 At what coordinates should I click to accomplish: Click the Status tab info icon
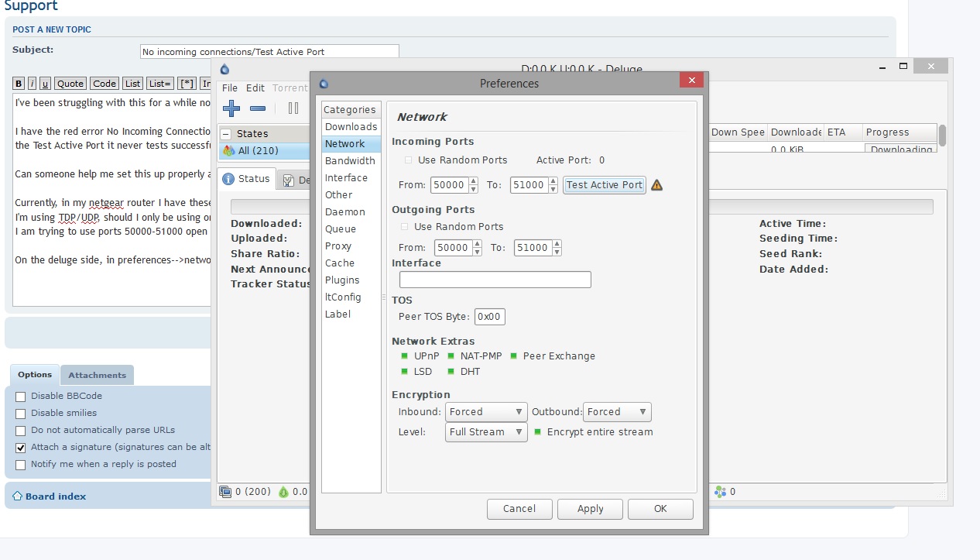click(x=228, y=179)
